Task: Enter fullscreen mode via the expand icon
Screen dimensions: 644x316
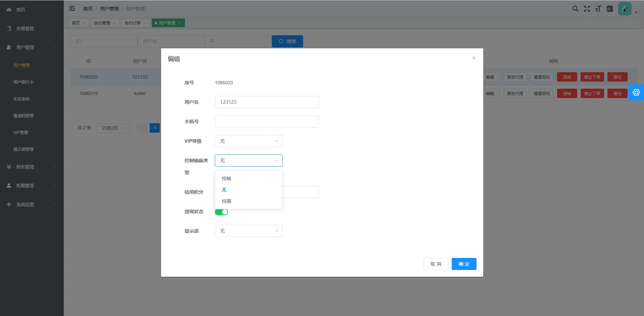Action: pos(587,9)
